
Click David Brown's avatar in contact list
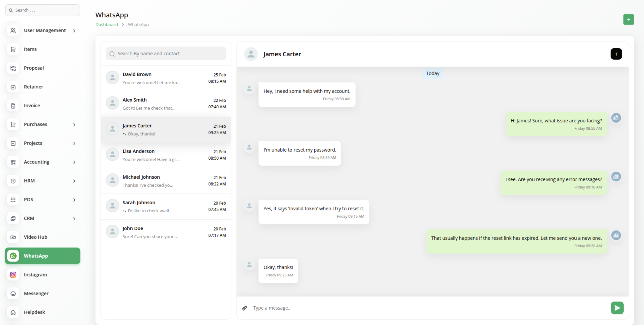tap(112, 78)
